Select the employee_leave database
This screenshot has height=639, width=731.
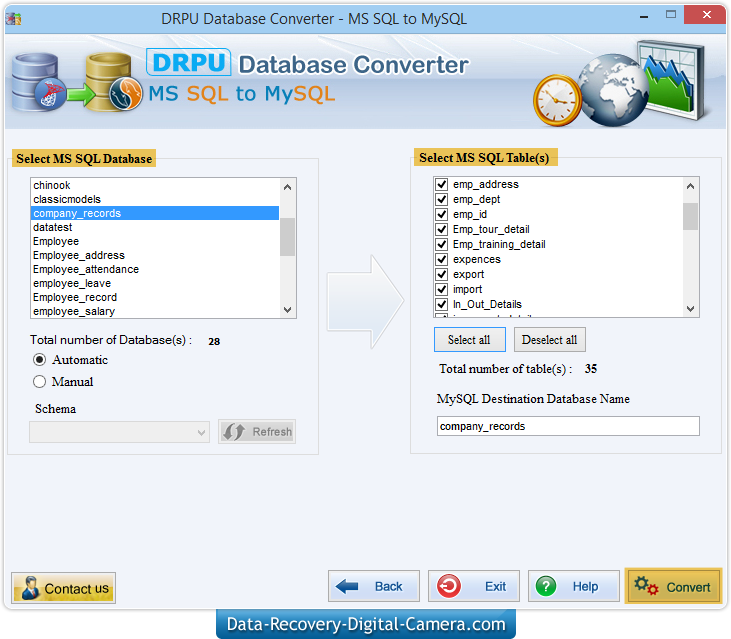click(x=155, y=283)
